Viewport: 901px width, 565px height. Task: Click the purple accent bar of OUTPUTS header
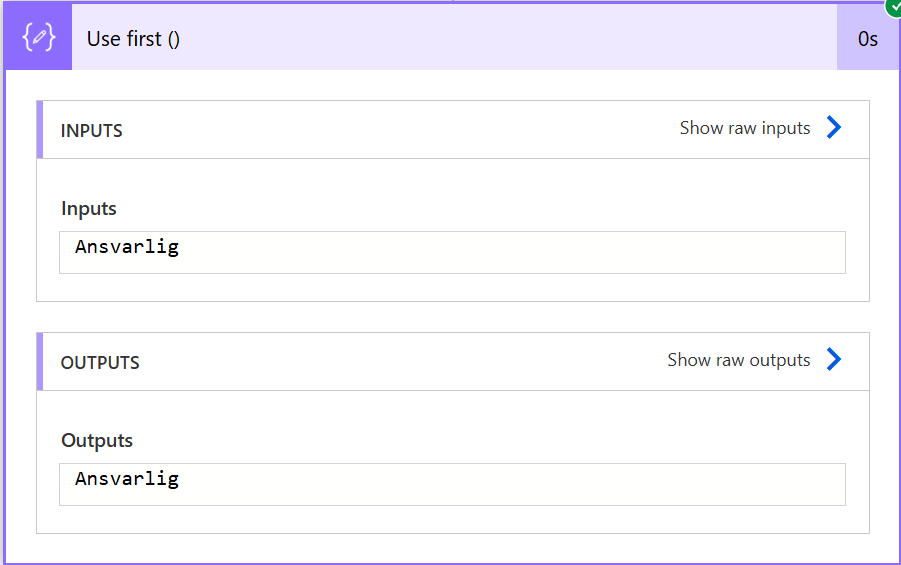(x=40, y=362)
